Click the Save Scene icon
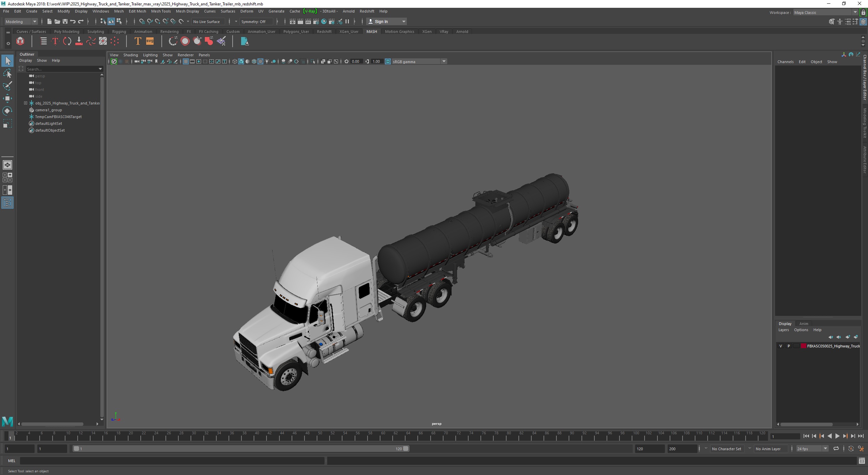The height and width of the screenshot is (475, 868). 65,22
